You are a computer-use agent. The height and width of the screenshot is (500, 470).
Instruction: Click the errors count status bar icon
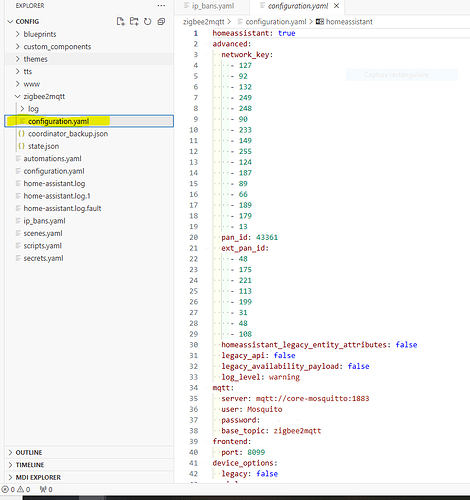(8, 489)
